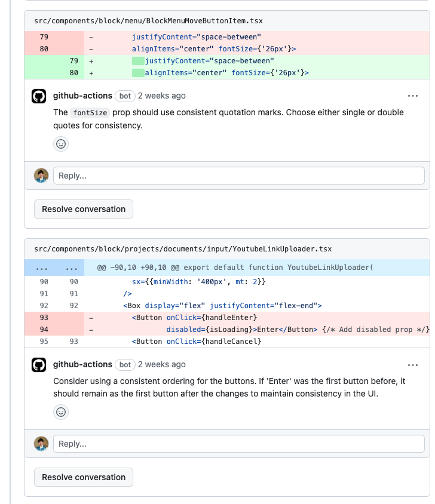The image size is (435, 504).
Task: Focus Reply field under fontSize comment
Action: click(x=238, y=176)
